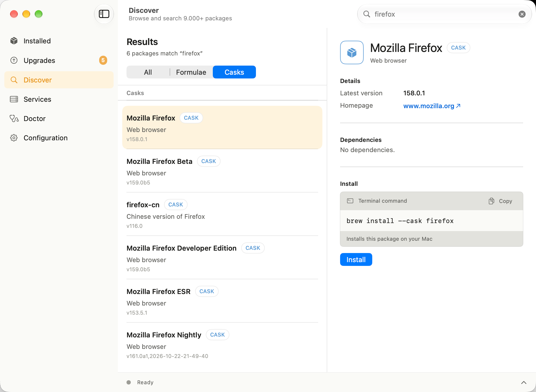Click inside the firefox search field

[444, 14]
